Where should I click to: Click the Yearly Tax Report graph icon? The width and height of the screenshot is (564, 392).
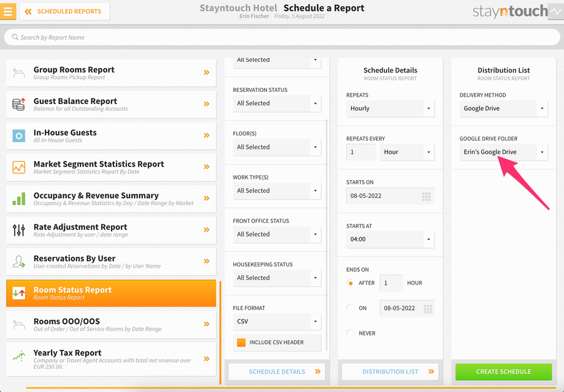tap(19, 356)
